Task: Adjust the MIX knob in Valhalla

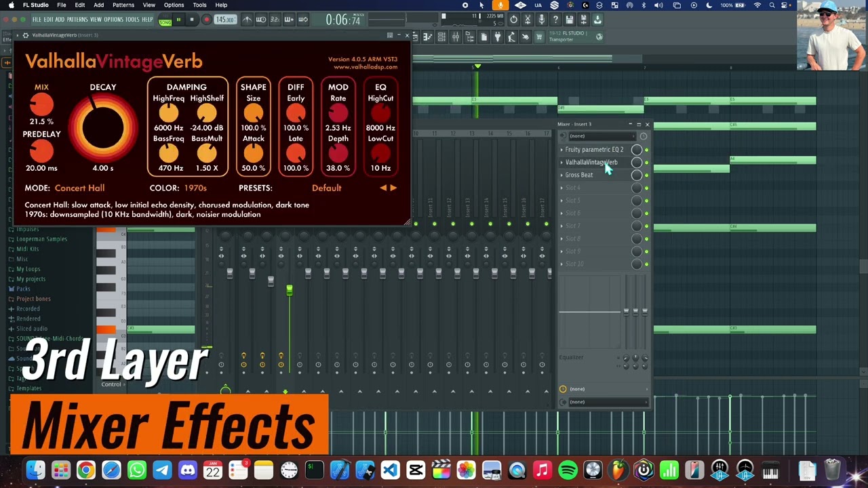Action: (41, 104)
